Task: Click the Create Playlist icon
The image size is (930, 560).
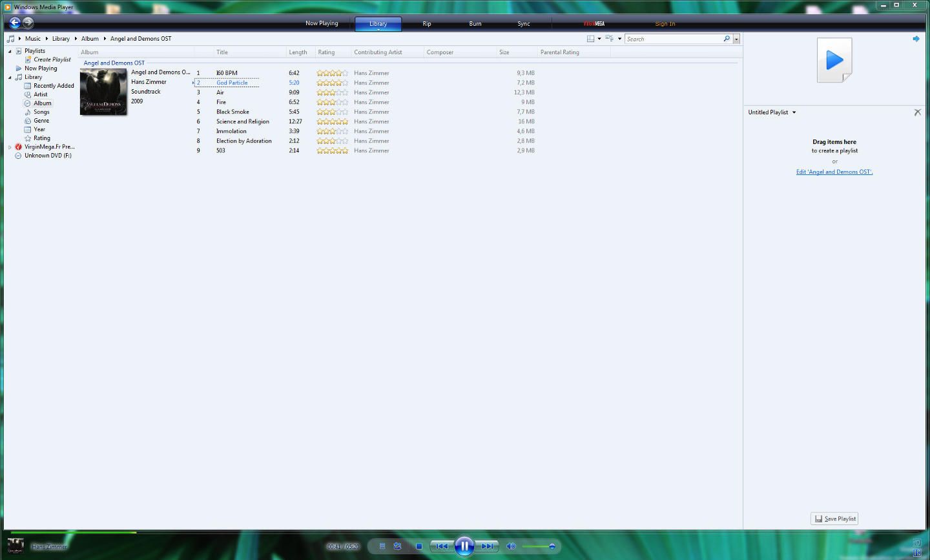Action: 28,59
